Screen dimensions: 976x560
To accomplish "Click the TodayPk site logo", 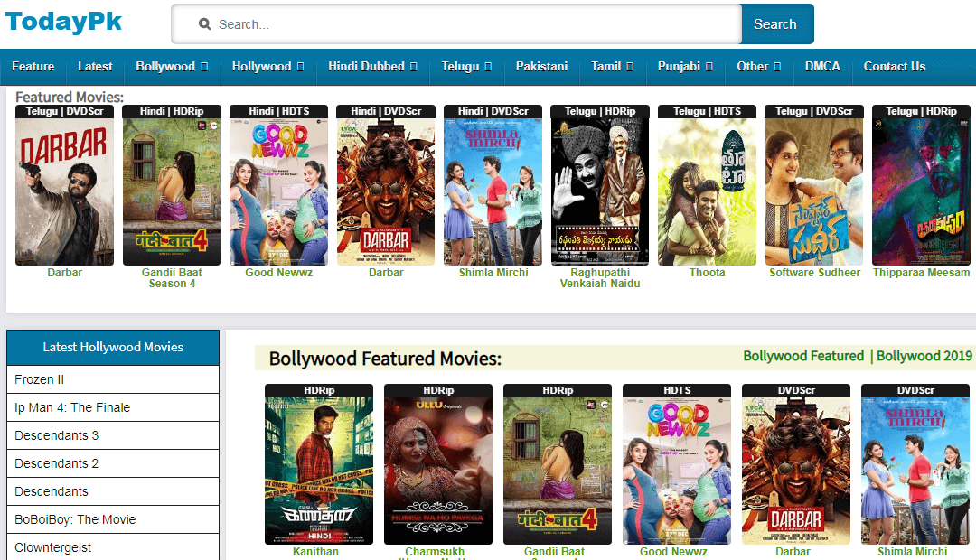I will click(63, 22).
